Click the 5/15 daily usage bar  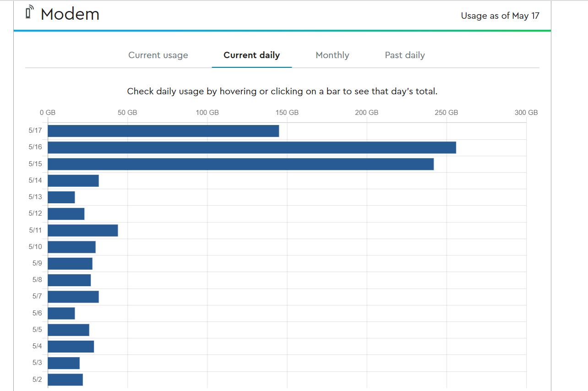(240, 164)
